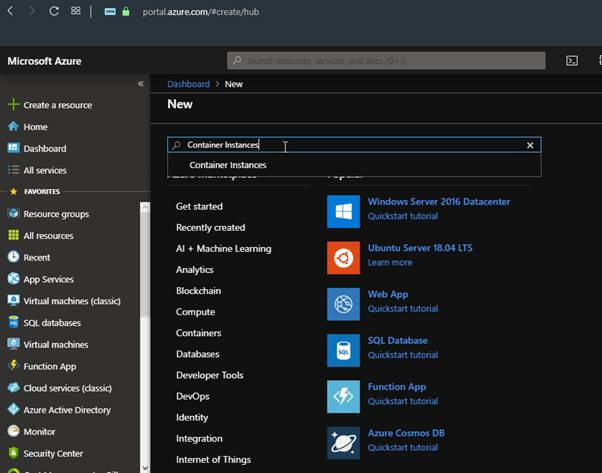Click the portal.azure.com address bar

pos(201,12)
